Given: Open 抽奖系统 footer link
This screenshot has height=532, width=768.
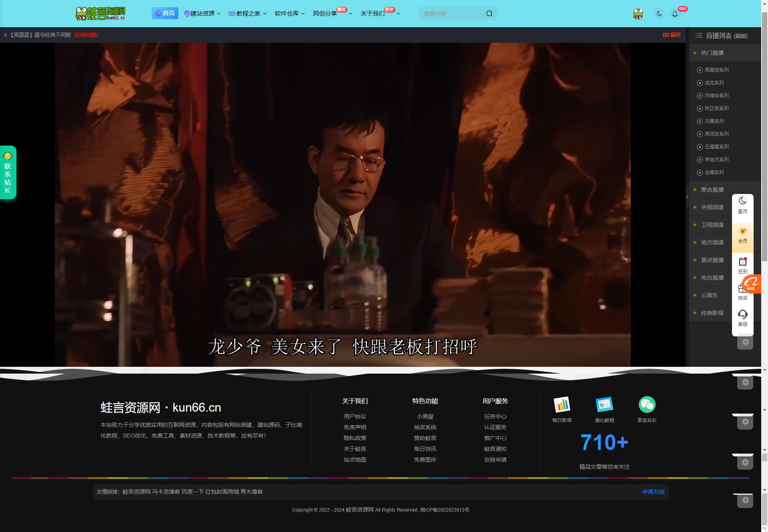Looking at the screenshot, I should [425, 427].
